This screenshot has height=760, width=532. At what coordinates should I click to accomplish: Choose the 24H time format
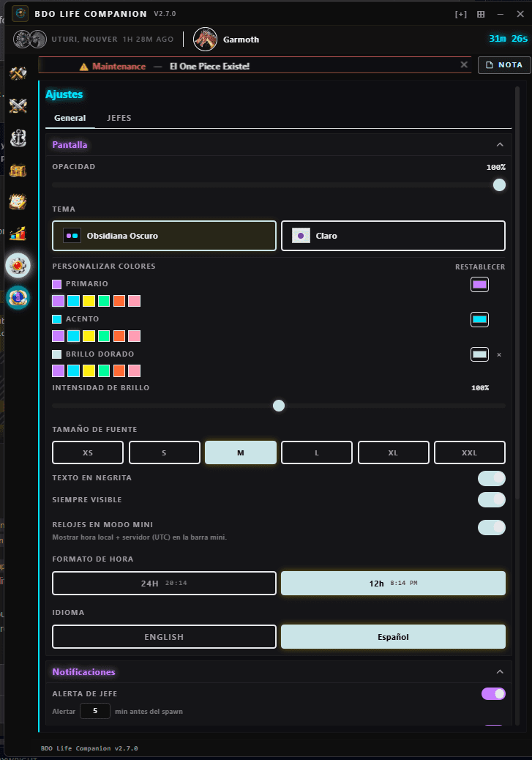point(164,583)
